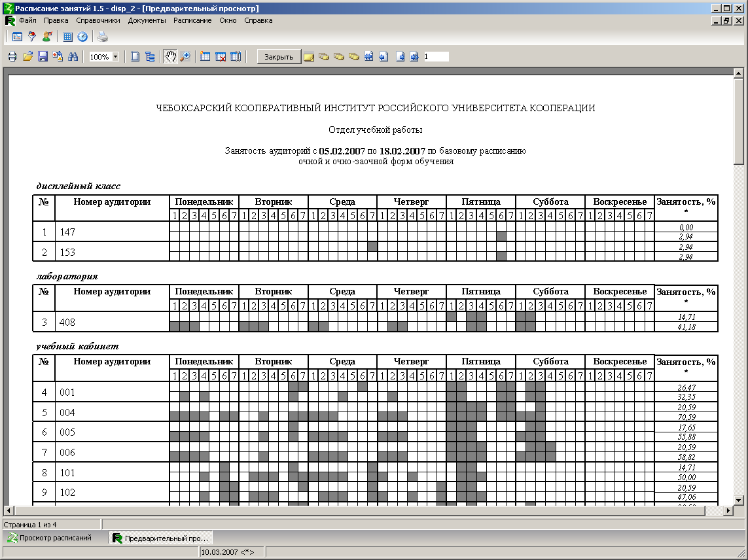Click the horizontal scrollbar left arrow
Image resolution: width=748 pixels, height=560 pixels.
coord(8,510)
